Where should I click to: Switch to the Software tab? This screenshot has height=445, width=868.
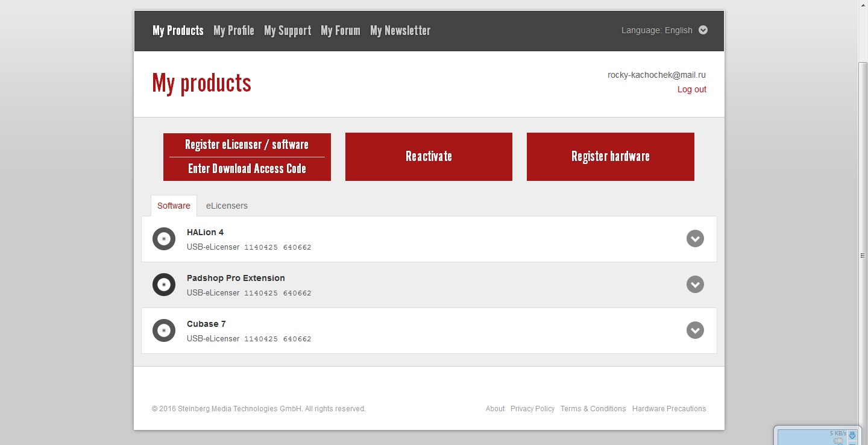click(174, 206)
